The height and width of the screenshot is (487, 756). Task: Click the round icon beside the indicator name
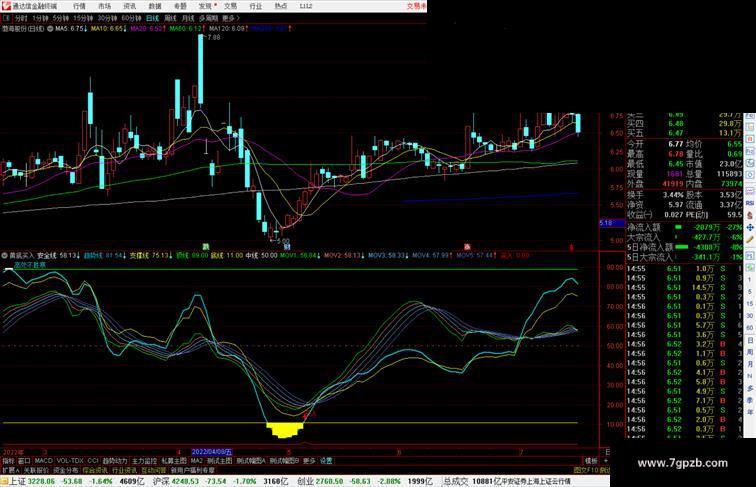5,255
